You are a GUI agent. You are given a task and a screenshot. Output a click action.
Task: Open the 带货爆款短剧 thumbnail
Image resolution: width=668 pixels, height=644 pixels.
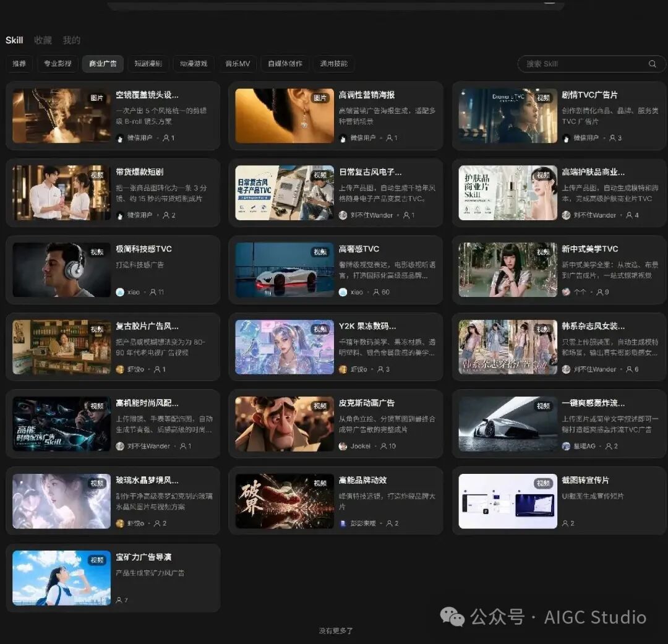(x=61, y=192)
